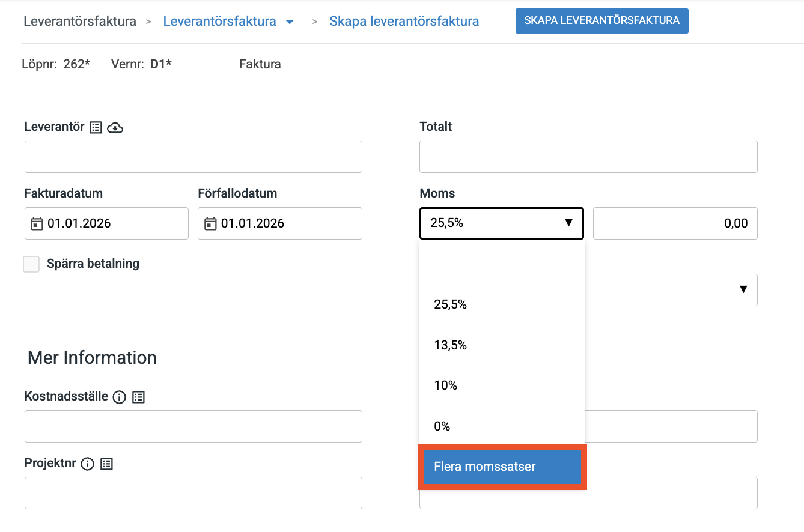This screenshot has width=804, height=532.
Task: Open the list icon next to Projektnr
Action: [106, 464]
